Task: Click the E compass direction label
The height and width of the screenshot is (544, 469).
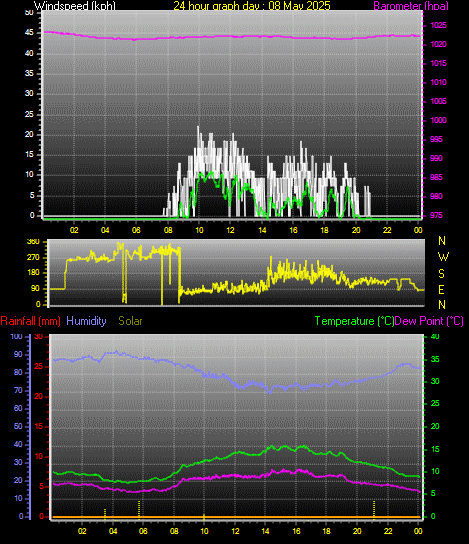Action: click(441, 289)
